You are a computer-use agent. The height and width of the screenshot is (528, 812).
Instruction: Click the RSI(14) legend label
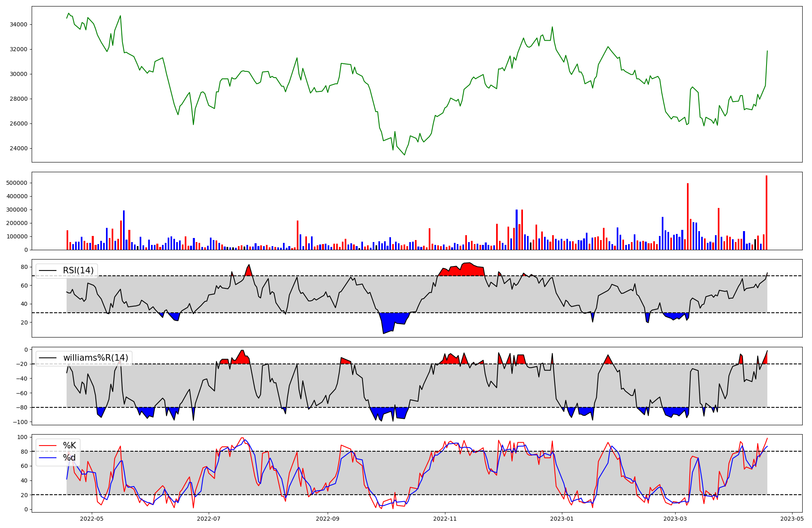coord(78,270)
